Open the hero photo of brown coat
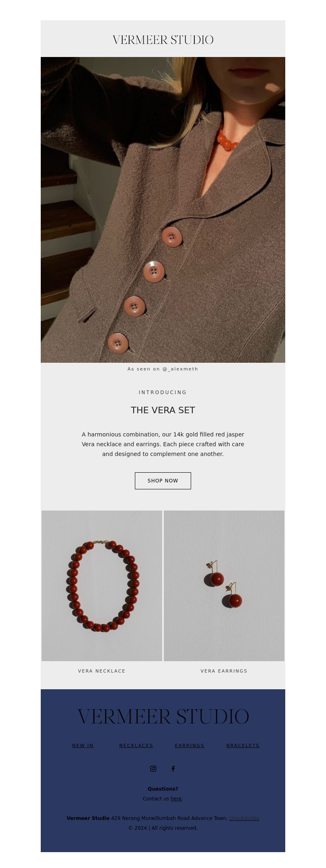326x868 pixels. pyautogui.click(x=163, y=210)
